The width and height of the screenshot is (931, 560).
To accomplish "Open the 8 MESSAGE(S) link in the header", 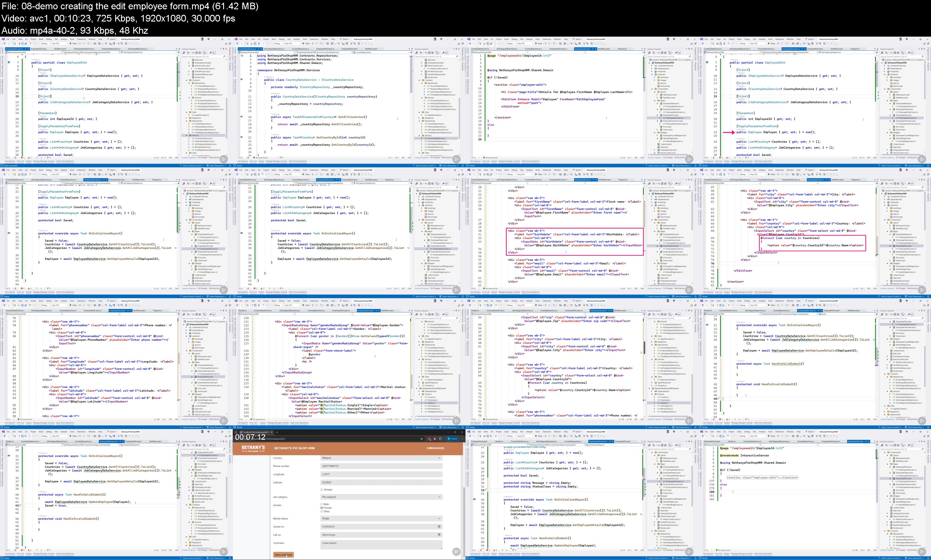I will pyautogui.click(x=435, y=448).
